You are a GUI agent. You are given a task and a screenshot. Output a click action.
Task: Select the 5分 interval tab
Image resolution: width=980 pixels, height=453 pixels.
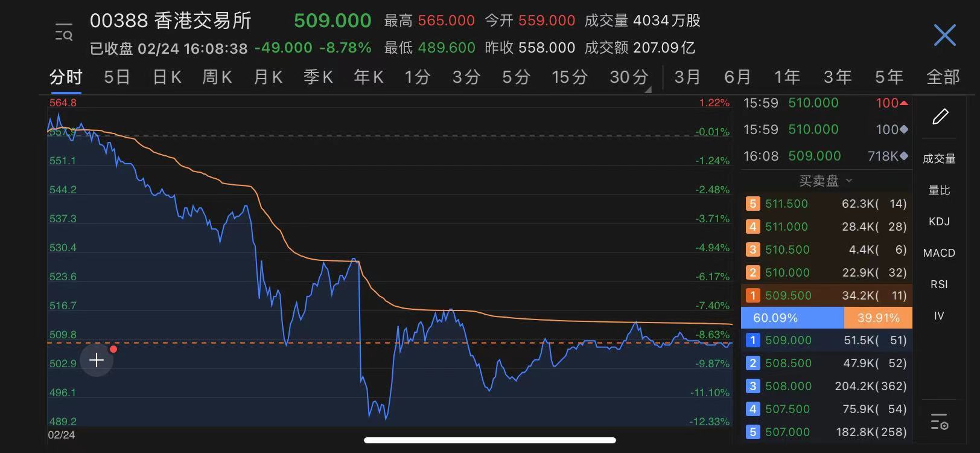point(516,77)
